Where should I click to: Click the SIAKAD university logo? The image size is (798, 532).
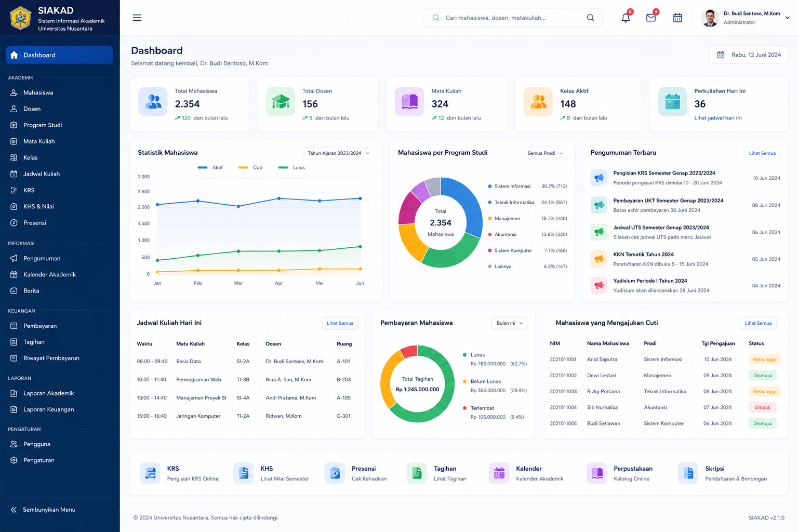tap(21, 18)
